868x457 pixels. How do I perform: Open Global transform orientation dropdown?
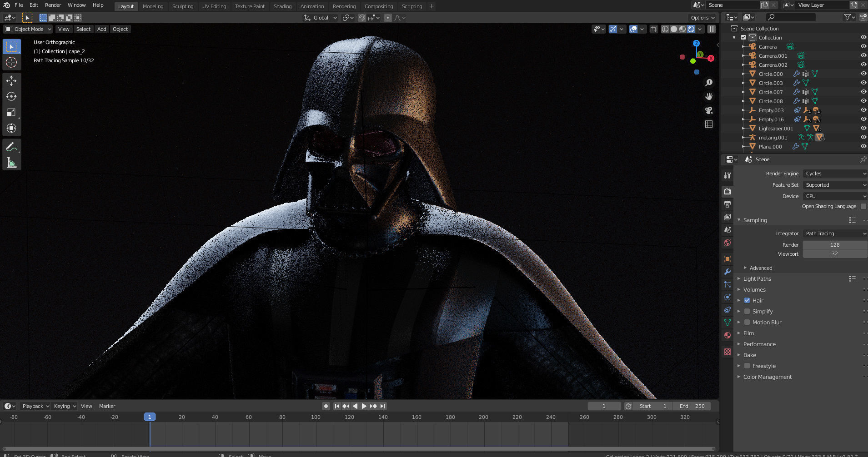321,18
